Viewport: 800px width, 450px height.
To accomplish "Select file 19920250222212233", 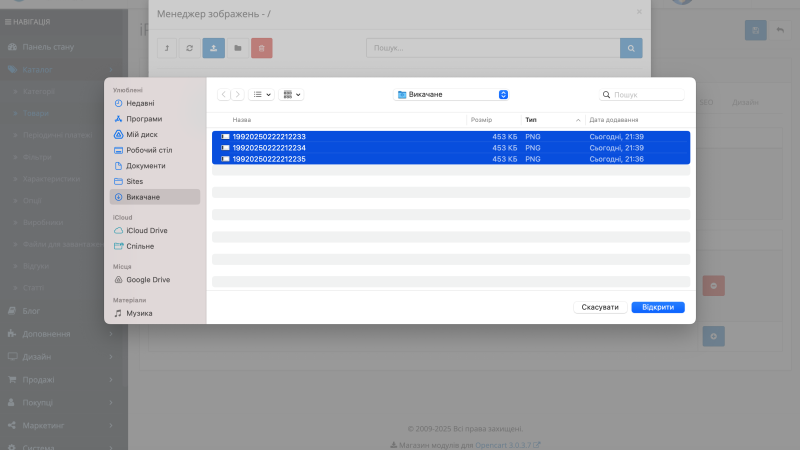I will [451, 137].
